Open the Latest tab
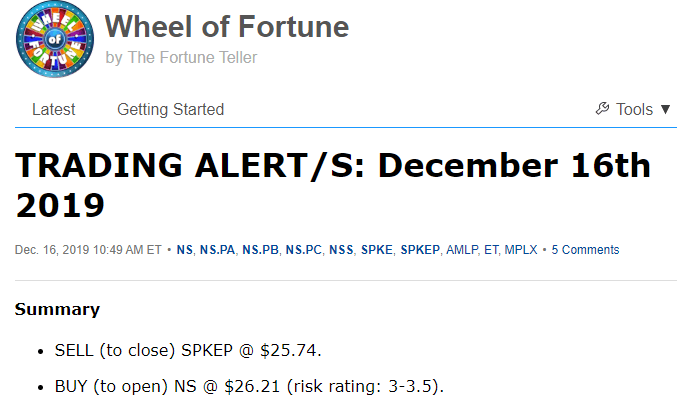The image size is (677, 408). pos(53,109)
